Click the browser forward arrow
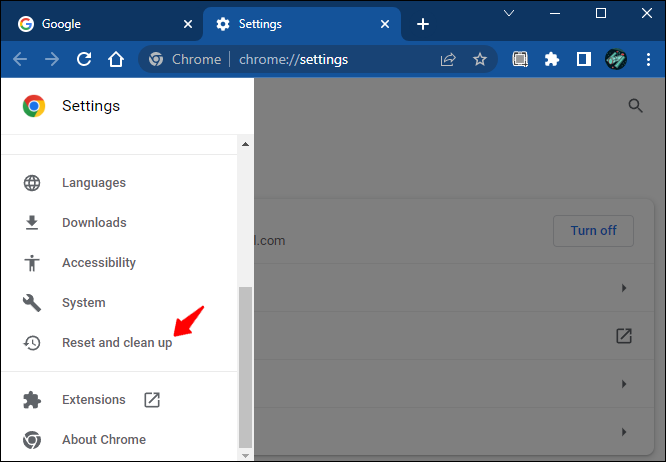Viewport: 666px width, 462px height. coord(52,59)
